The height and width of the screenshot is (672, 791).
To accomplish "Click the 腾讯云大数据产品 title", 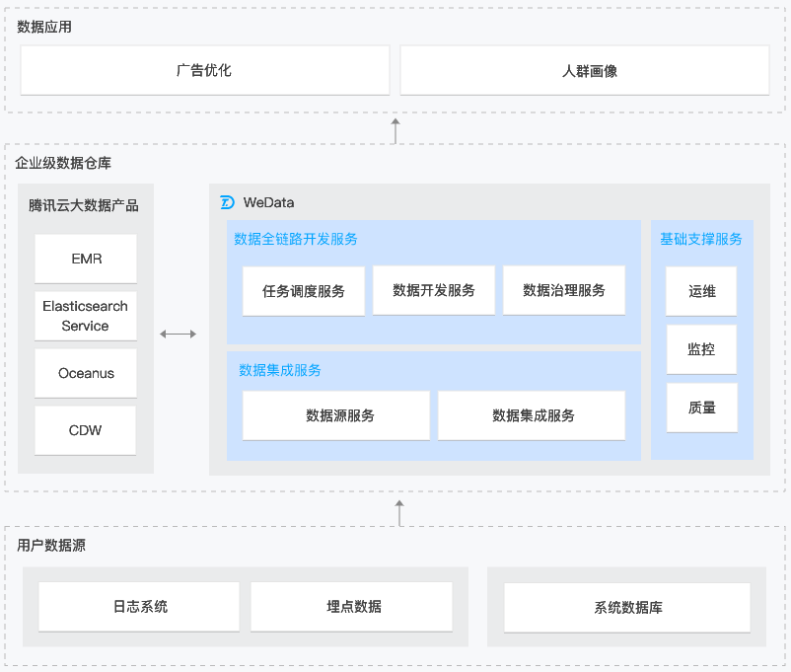I will (83, 205).
